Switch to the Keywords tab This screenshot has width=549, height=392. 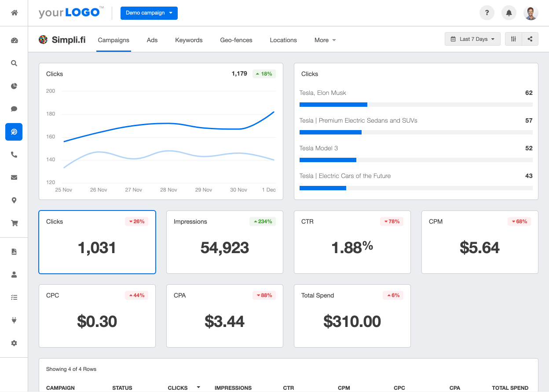[189, 40]
